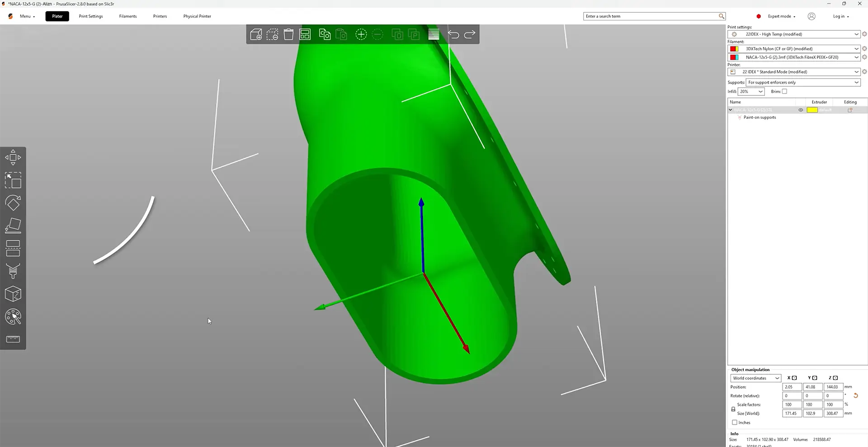Open the Variable layer height tool
Image resolution: width=868 pixels, height=447 pixels.
434,34
